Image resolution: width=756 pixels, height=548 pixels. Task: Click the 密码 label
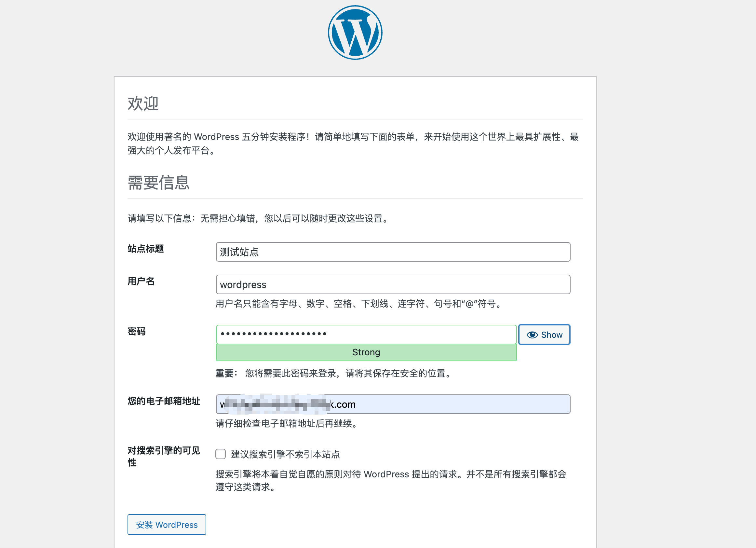[x=137, y=331]
